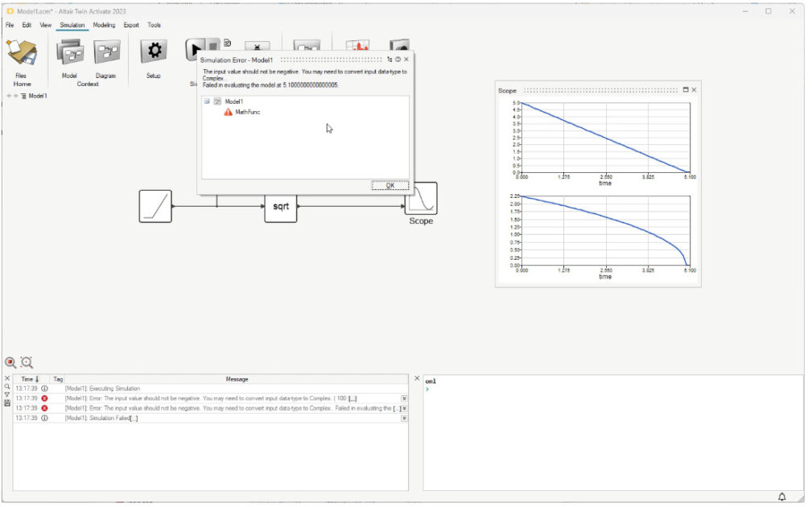Click the save icon beside message log
This screenshot has height=507, width=812.
pyautogui.click(x=7, y=403)
